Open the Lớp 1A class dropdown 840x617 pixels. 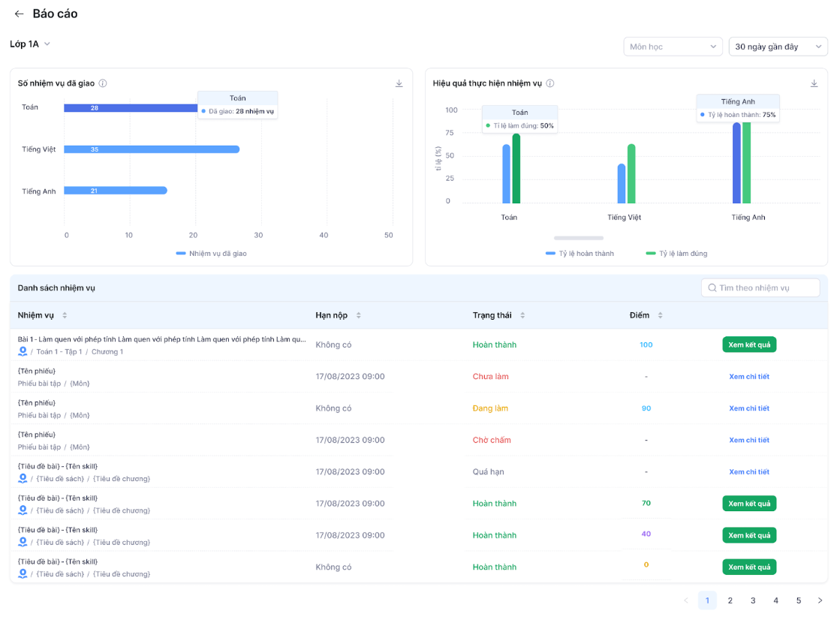30,44
